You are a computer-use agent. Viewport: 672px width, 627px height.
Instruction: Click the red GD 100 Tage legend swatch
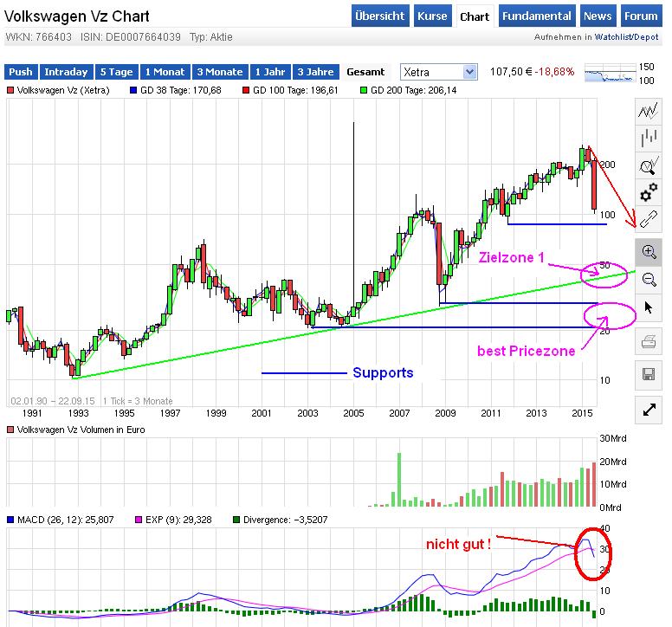point(246,90)
